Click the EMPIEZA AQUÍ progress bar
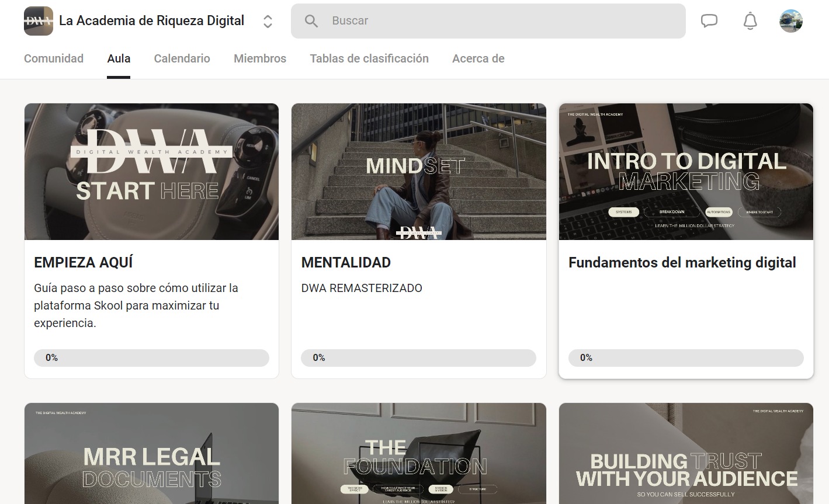This screenshot has width=829, height=504. pos(151,358)
